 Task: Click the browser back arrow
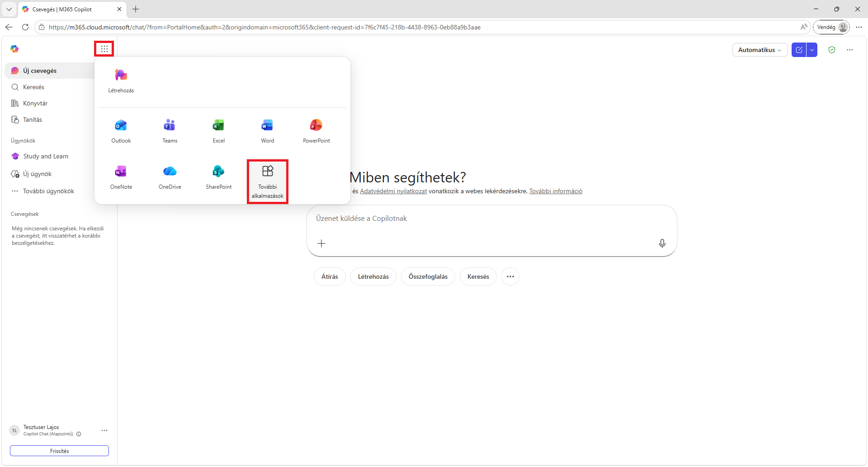(9, 27)
